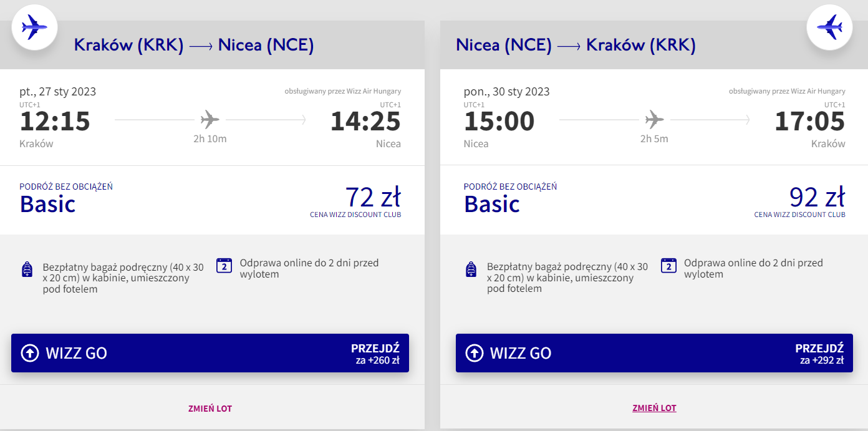Select the 92 zł Basic fare price
This screenshot has height=431, width=868.
[x=817, y=197]
